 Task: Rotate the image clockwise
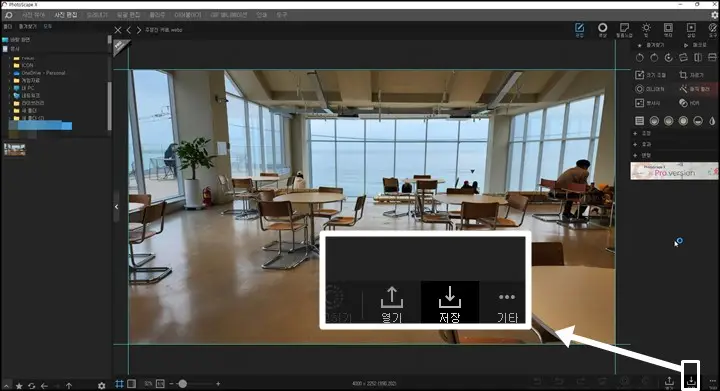(x=654, y=58)
